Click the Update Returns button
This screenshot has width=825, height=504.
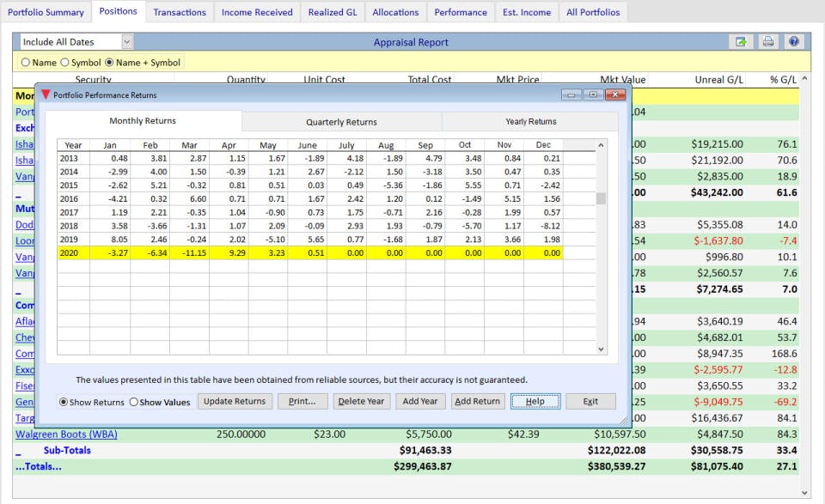coord(235,401)
